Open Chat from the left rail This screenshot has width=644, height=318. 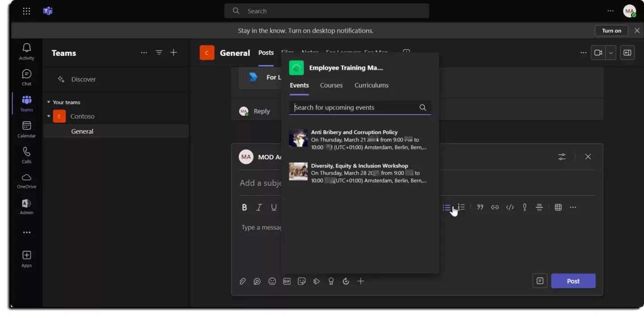[26, 77]
